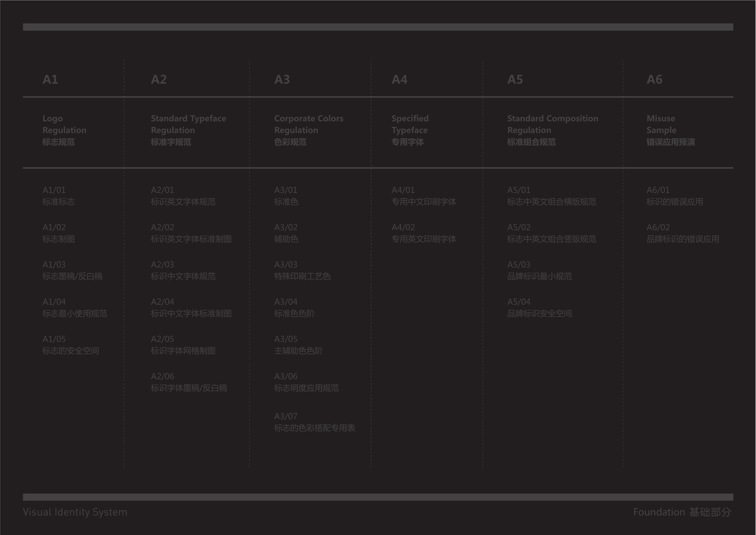Click the A2 section heading
This screenshot has height=535, width=756.
(x=159, y=79)
